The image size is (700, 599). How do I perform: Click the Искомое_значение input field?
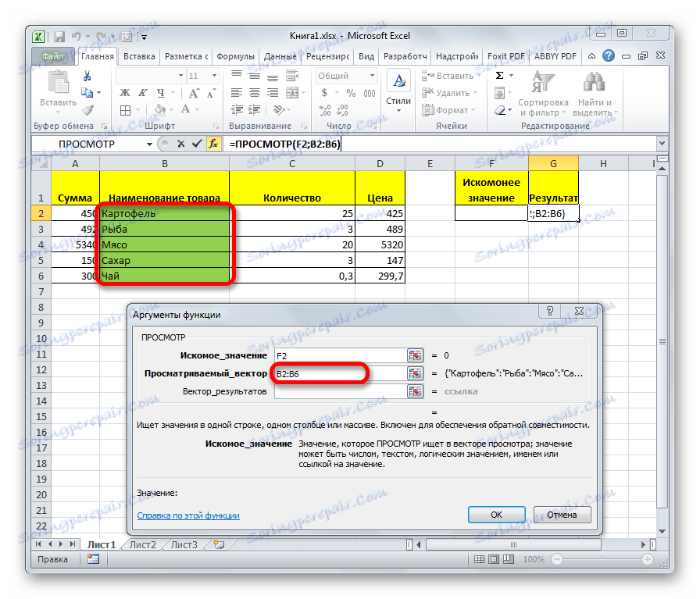tap(341, 356)
